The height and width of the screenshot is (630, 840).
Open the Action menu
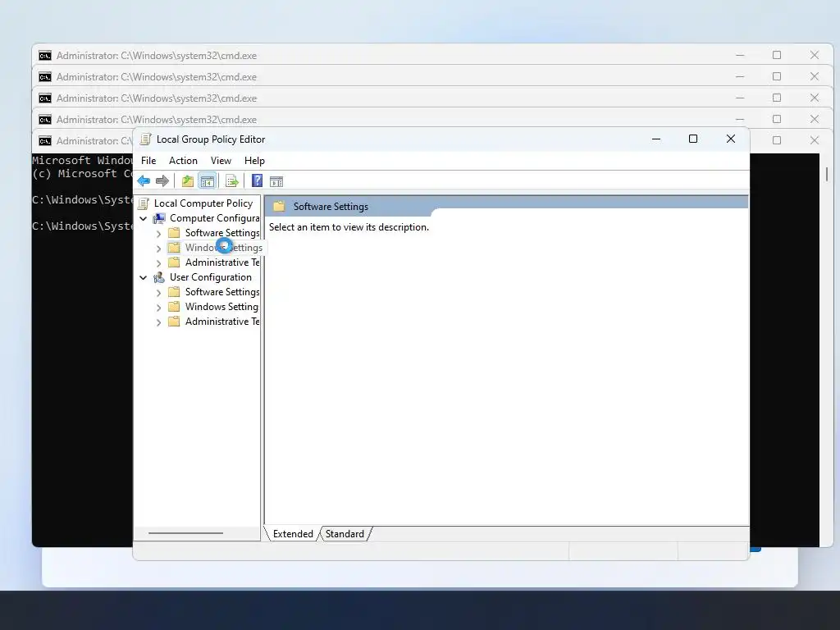click(183, 161)
